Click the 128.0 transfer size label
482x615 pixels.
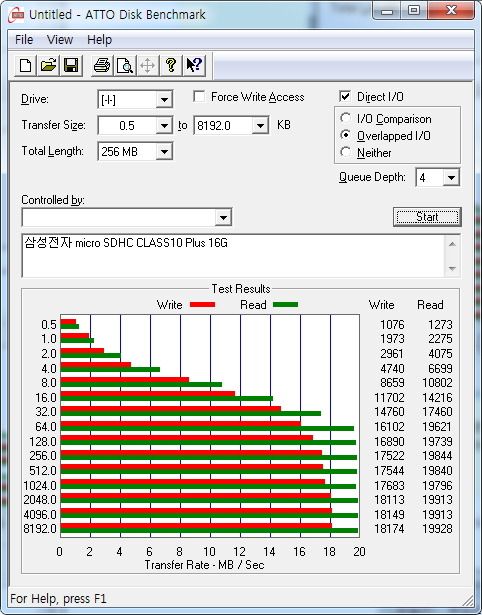[x=43, y=442]
